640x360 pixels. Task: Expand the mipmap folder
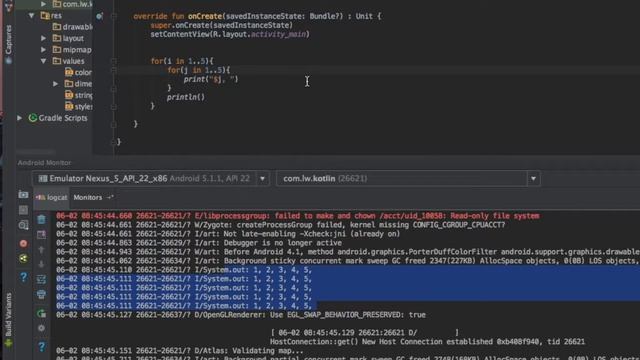pos(44,50)
